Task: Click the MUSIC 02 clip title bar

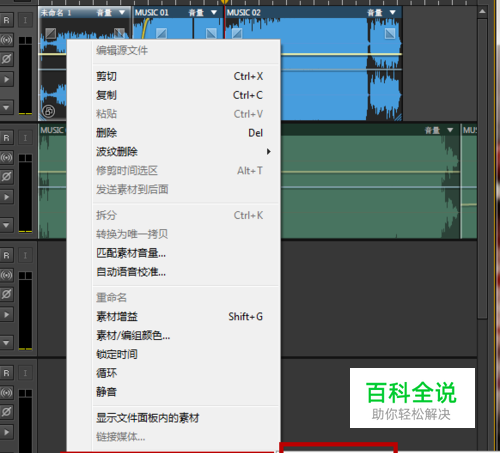Action: [313, 13]
